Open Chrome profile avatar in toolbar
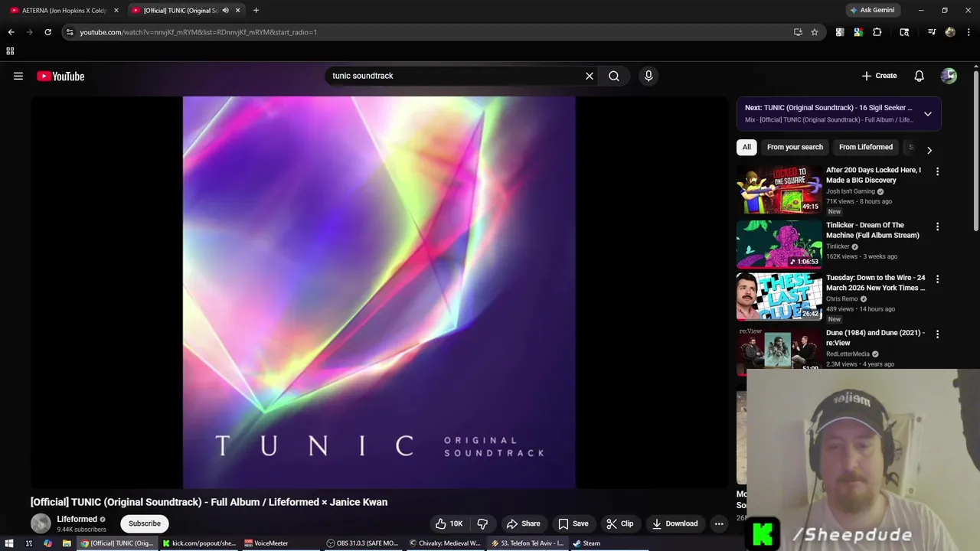 click(x=950, y=32)
